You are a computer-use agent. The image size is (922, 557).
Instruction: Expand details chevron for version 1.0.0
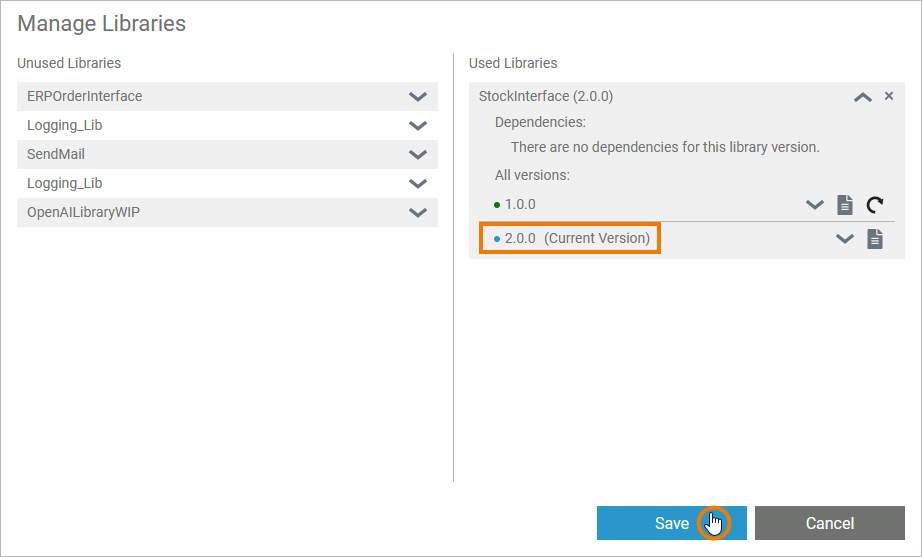click(815, 205)
